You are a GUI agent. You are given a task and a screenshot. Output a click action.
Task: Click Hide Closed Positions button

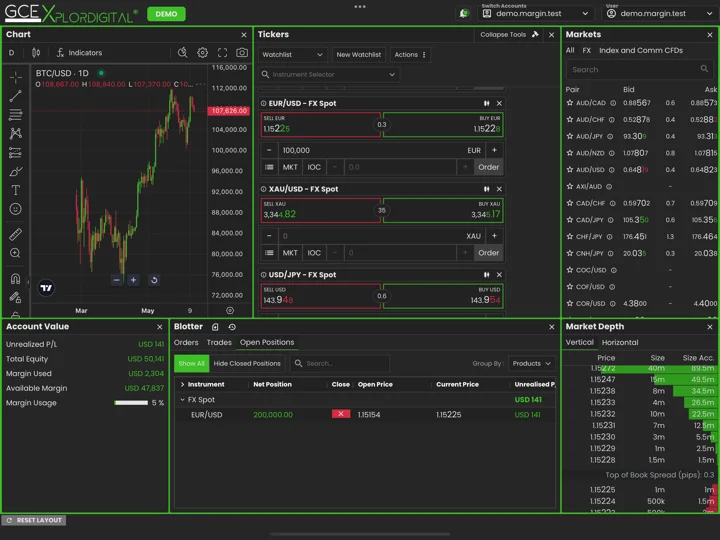pos(247,363)
